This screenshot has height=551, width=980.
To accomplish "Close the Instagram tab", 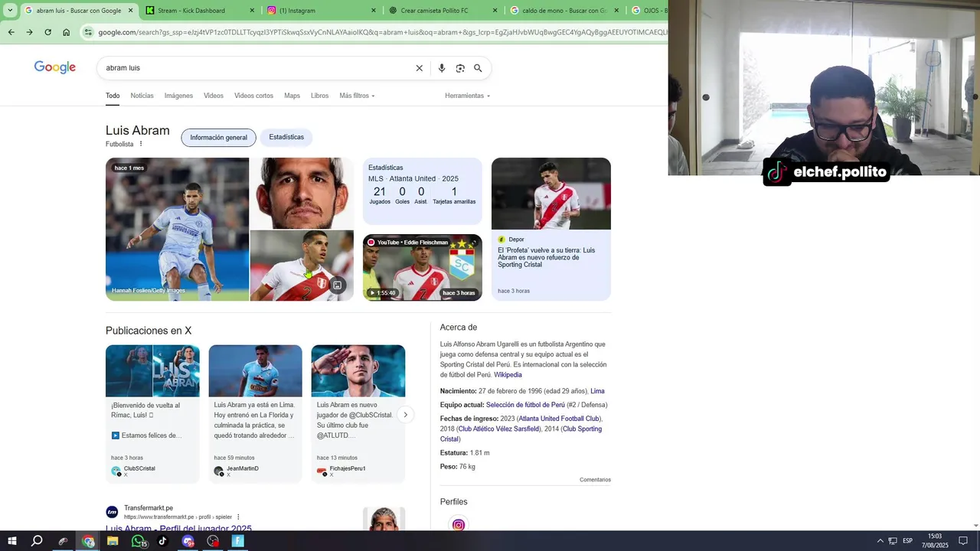I will 374,11.
